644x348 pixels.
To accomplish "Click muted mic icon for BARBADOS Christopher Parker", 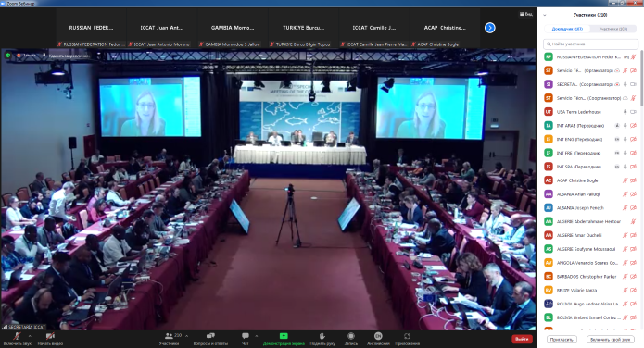I will (x=625, y=276).
